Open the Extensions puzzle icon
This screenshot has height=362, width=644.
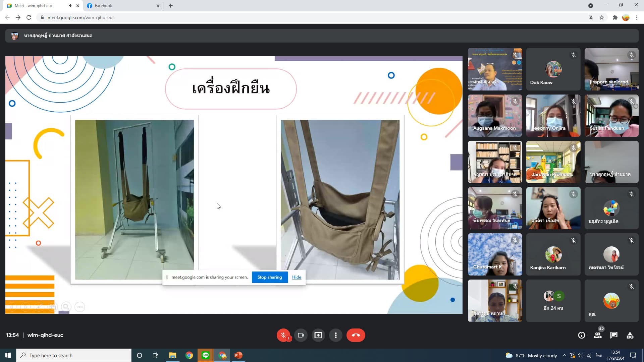615,17
